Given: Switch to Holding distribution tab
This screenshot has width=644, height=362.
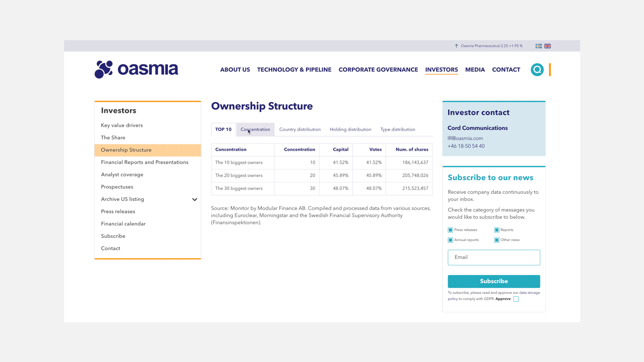Looking at the screenshot, I should coord(351,129).
